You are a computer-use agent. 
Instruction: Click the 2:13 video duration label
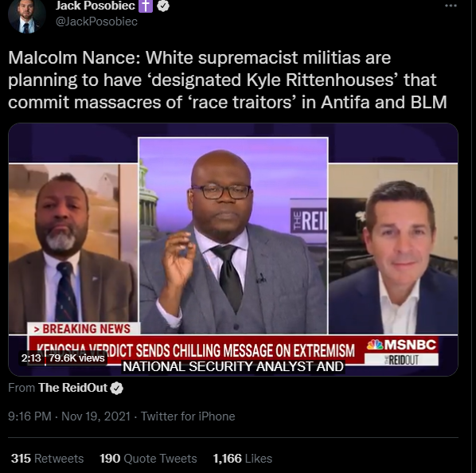tap(31, 358)
